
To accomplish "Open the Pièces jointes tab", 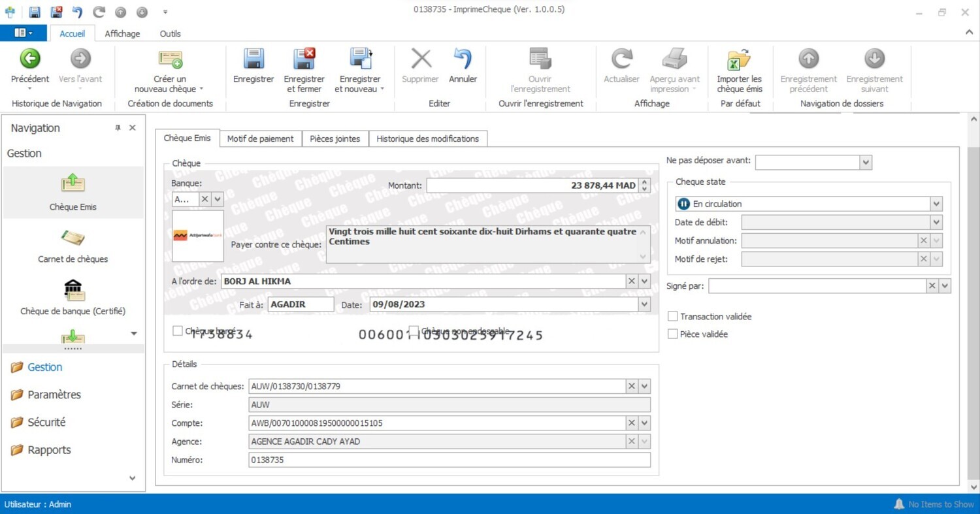I will click(335, 138).
